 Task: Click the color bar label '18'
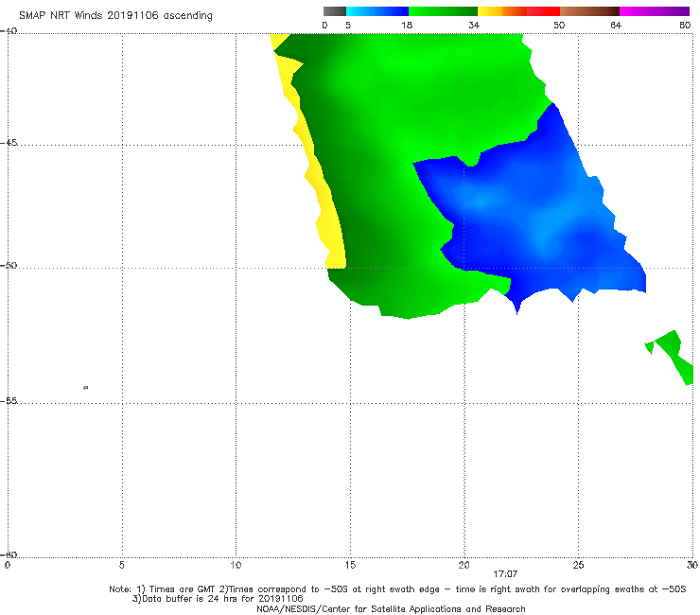click(407, 25)
